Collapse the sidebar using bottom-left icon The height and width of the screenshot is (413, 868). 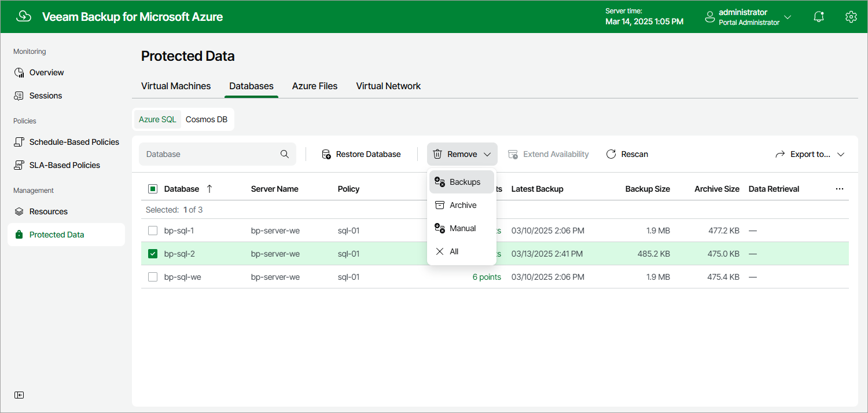point(19,395)
